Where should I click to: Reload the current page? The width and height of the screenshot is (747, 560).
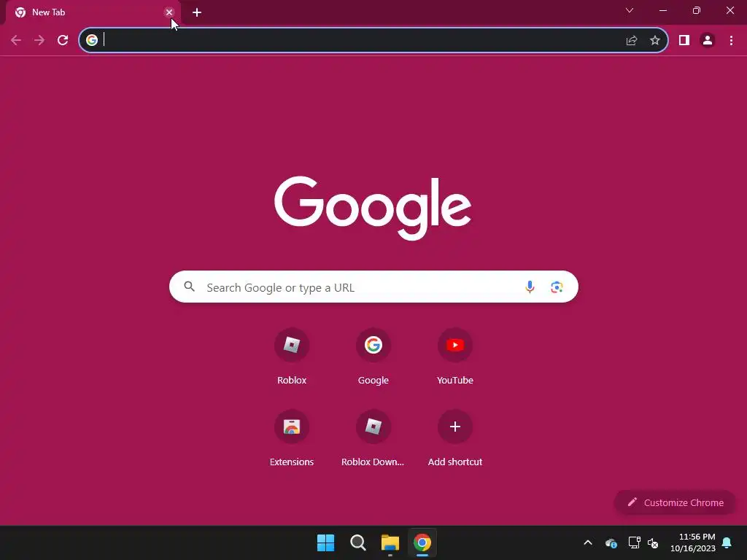tap(63, 41)
